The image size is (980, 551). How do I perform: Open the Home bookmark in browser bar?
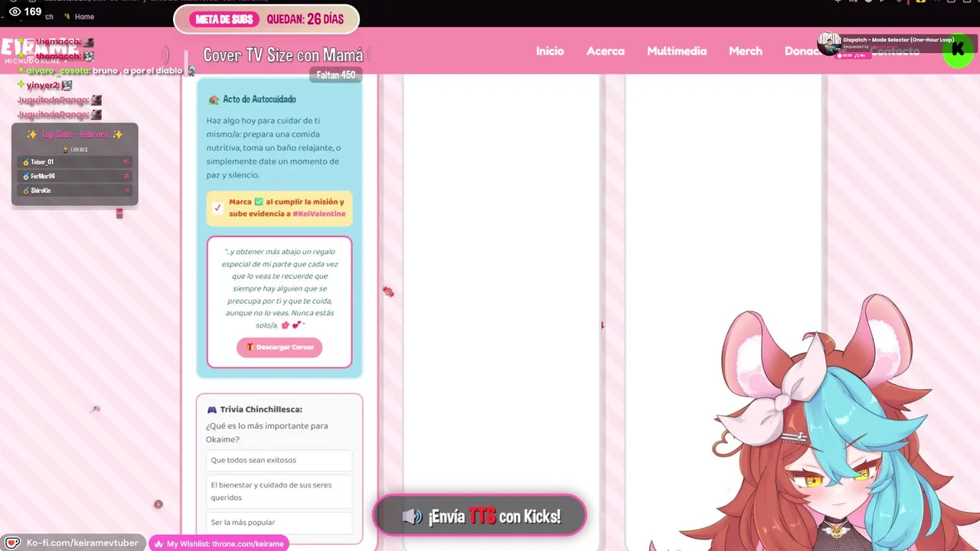[x=80, y=17]
